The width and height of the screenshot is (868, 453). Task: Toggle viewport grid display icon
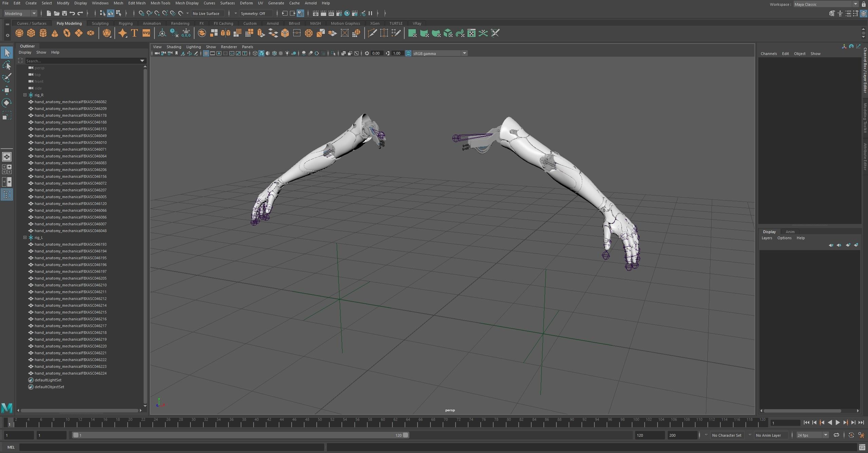pos(206,53)
